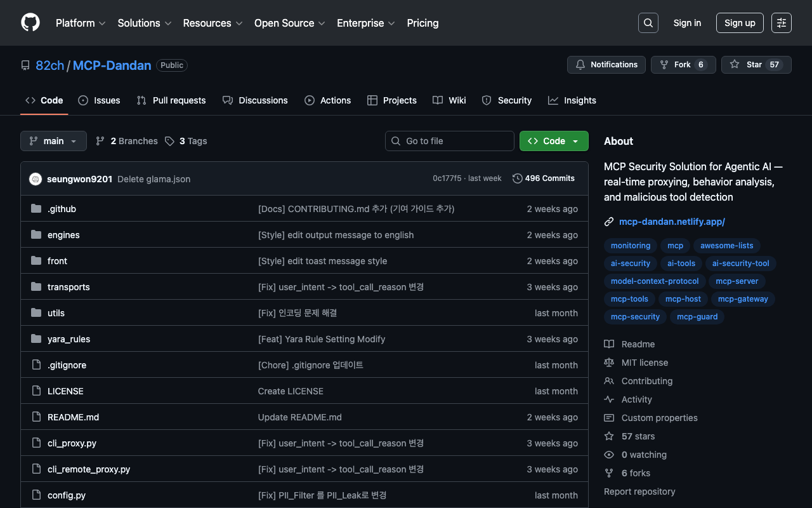Screen dimensions: 812x508
Task: Open the cli_proxy.py file
Action: [x=72, y=443]
